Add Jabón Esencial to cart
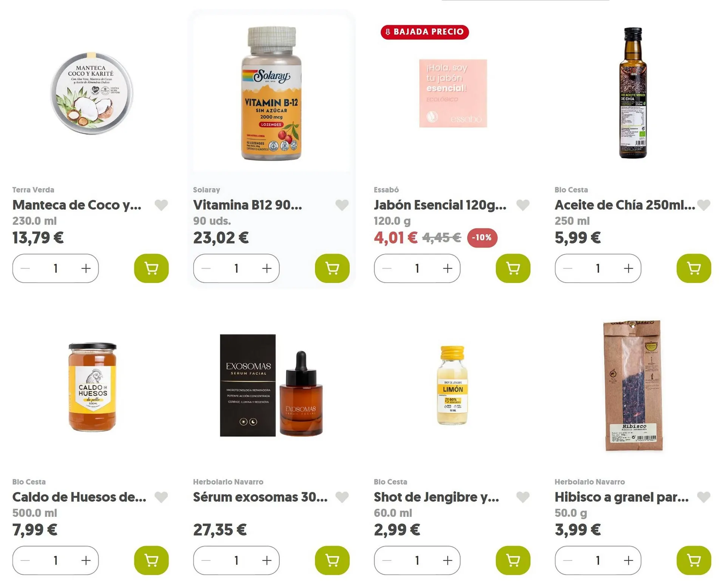The image size is (725, 588). point(513,268)
